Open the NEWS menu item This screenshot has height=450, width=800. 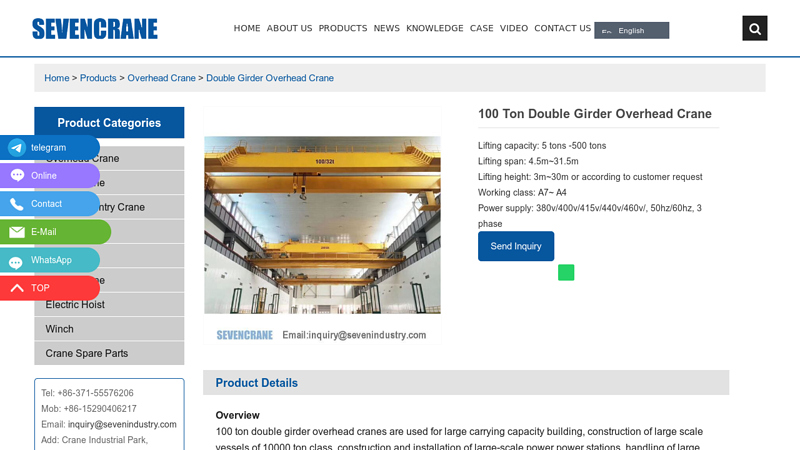click(x=387, y=28)
